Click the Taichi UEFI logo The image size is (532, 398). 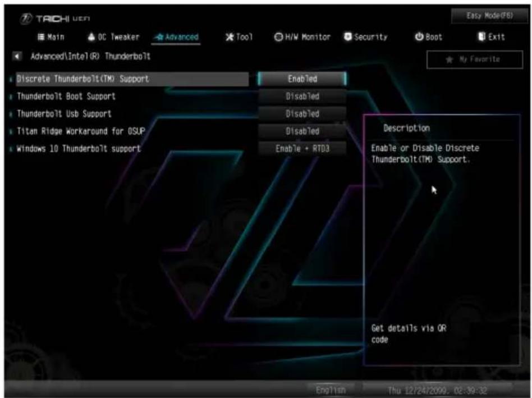55,19
